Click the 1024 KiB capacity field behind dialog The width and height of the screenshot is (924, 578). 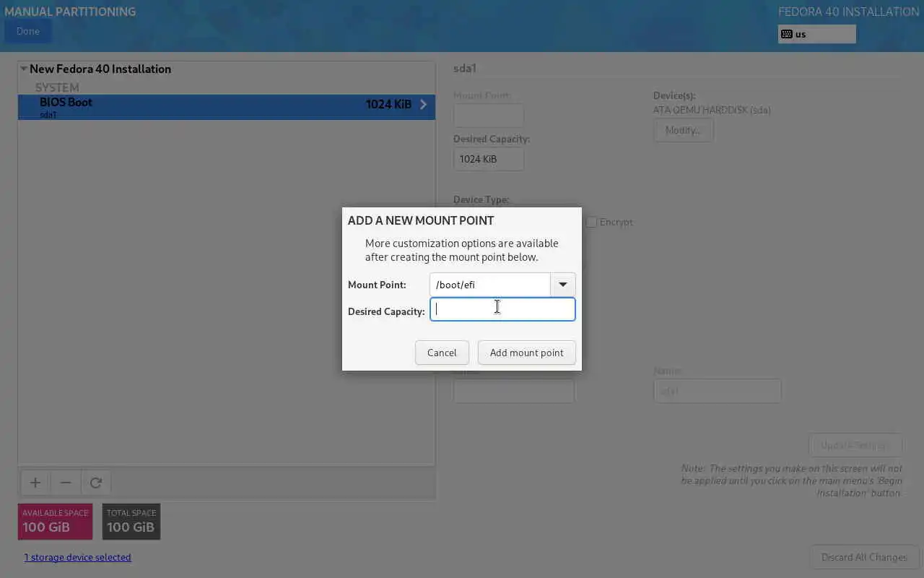(x=489, y=159)
